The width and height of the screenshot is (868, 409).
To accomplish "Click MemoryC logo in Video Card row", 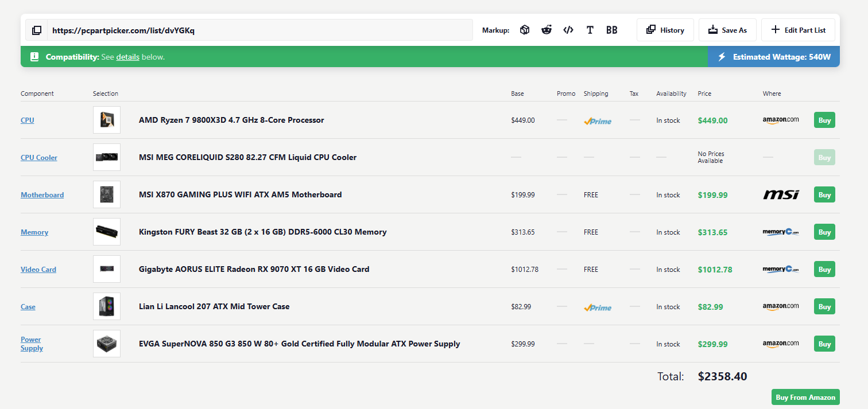I will (x=781, y=269).
